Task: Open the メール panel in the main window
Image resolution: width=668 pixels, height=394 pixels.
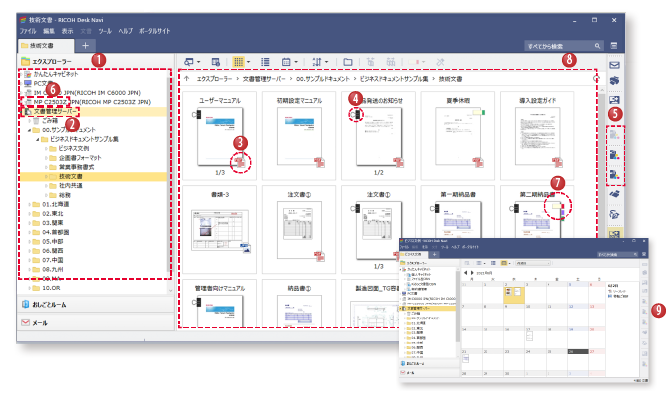Action: point(96,322)
